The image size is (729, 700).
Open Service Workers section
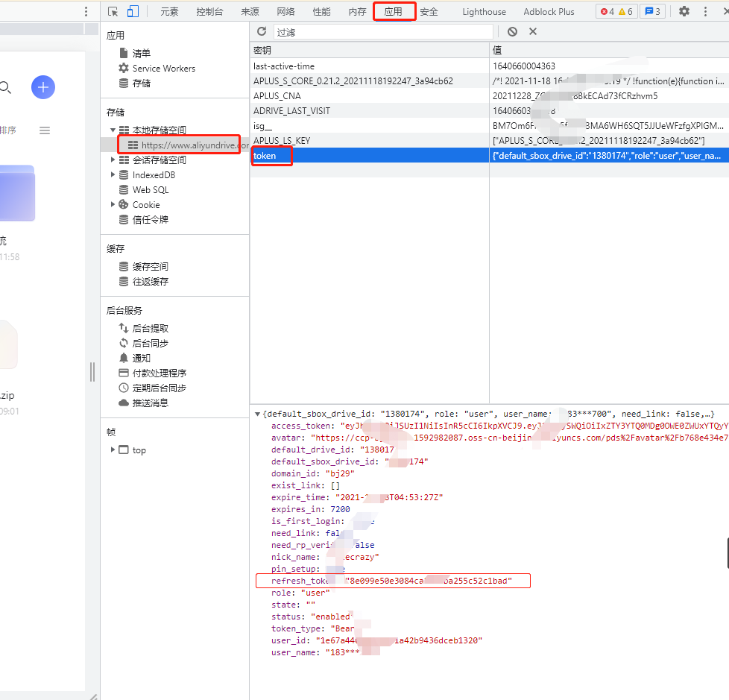pos(163,69)
